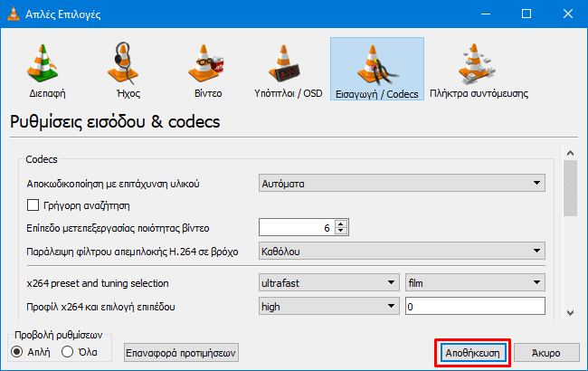Click the Αποκωδικοποίηση με επιτάχυνση υλικού label

click(x=113, y=184)
